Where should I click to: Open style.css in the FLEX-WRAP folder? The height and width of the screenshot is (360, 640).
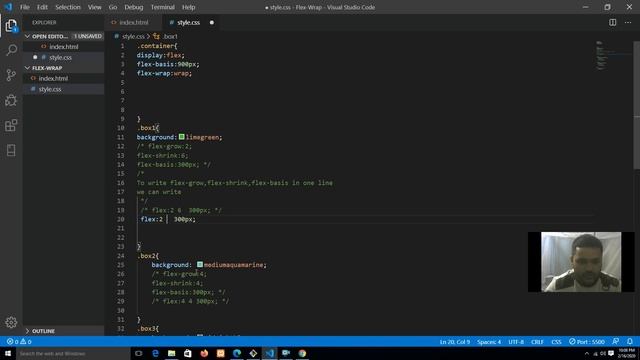pyautogui.click(x=63, y=89)
